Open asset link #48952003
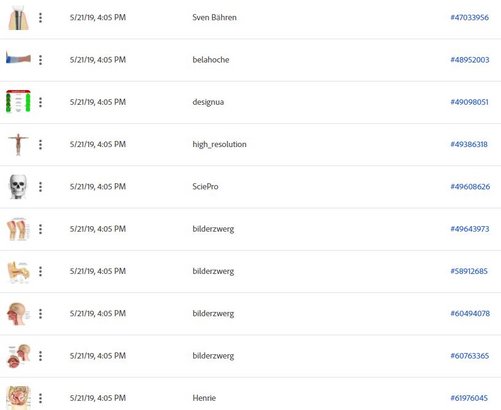Image resolution: width=501 pixels, height=410 pixels. click(x=470, y=60)
